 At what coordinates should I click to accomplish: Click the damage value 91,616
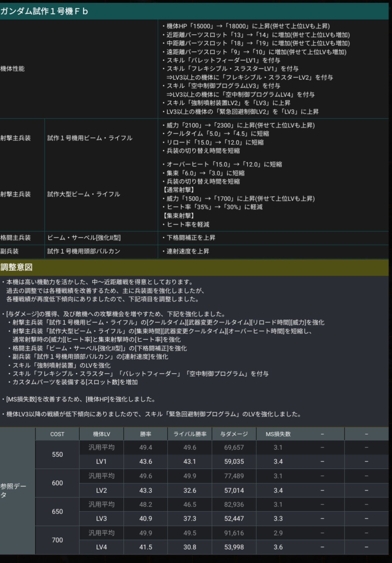234,533
